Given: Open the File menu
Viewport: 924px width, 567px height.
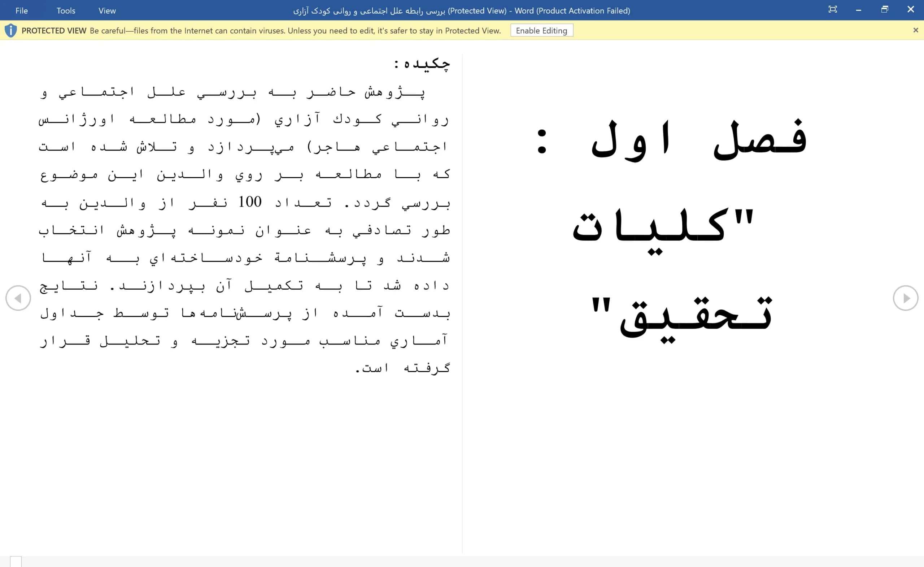Looking at the screenshot, I should [x=21, y=10].
